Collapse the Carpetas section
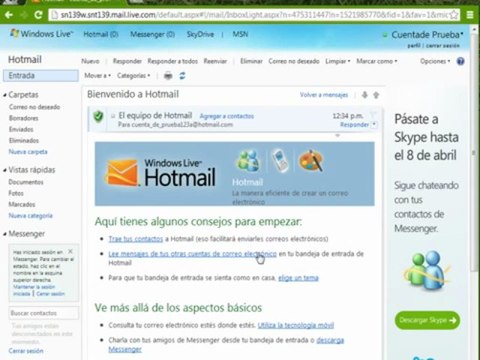 (x=5, y=95)
